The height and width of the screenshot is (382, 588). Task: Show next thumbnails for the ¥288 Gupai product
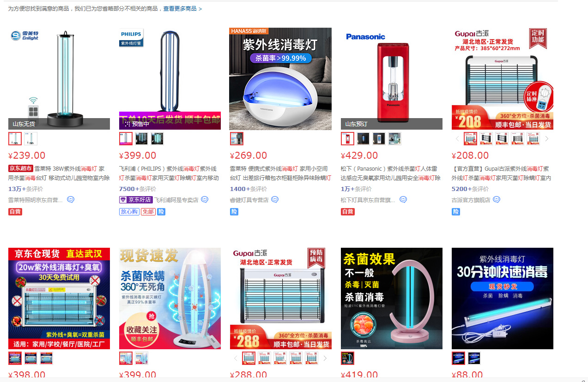point(325,358)
